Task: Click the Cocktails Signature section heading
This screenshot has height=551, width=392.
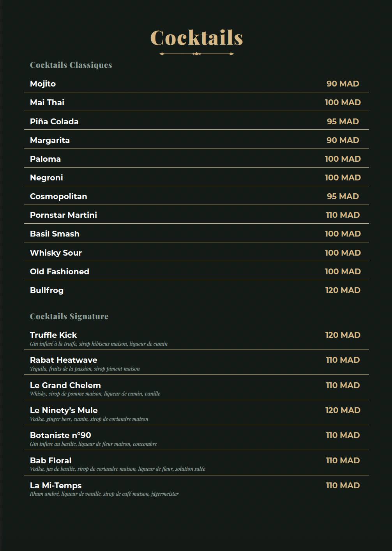Action: tap(69, 316)
